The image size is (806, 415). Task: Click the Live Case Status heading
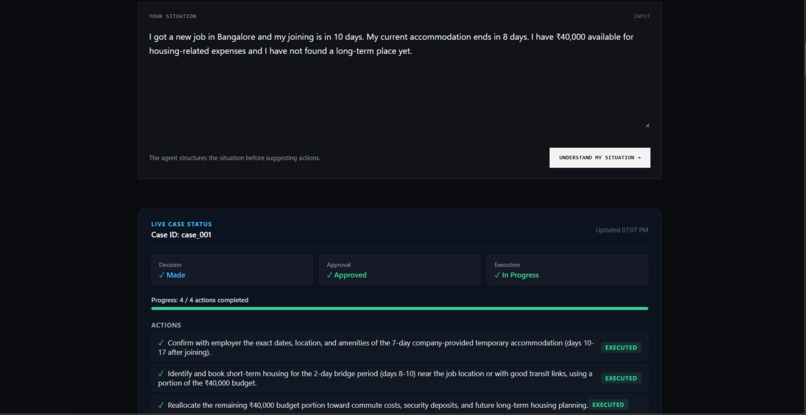(181, 224)
